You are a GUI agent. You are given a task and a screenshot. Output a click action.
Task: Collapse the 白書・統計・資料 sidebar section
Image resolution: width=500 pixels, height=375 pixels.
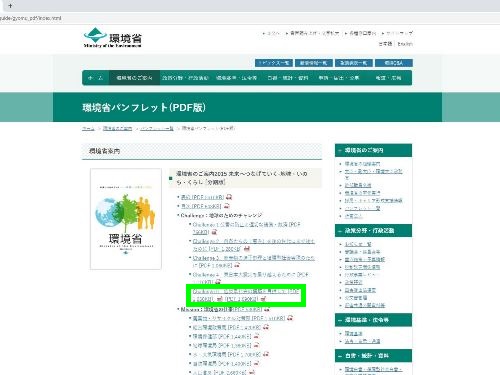click(x=340, y=356)
